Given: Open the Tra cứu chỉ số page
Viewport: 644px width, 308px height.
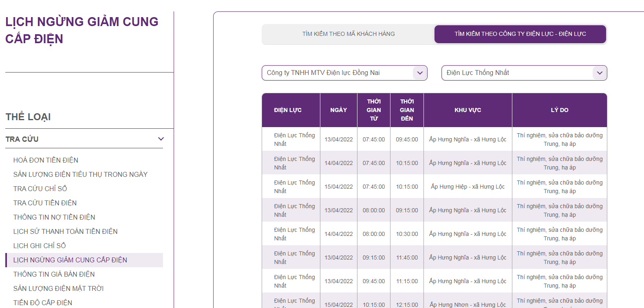Looking at the screenshot, I should [40, 189].
